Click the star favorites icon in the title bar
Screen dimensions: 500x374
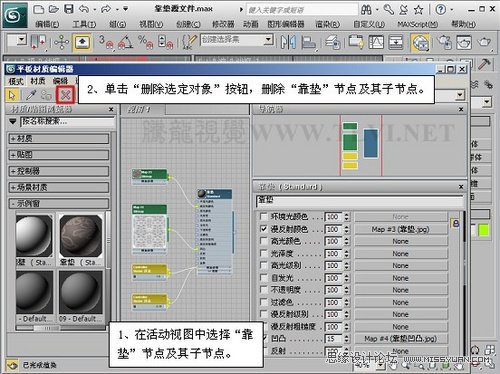point(418,10)
